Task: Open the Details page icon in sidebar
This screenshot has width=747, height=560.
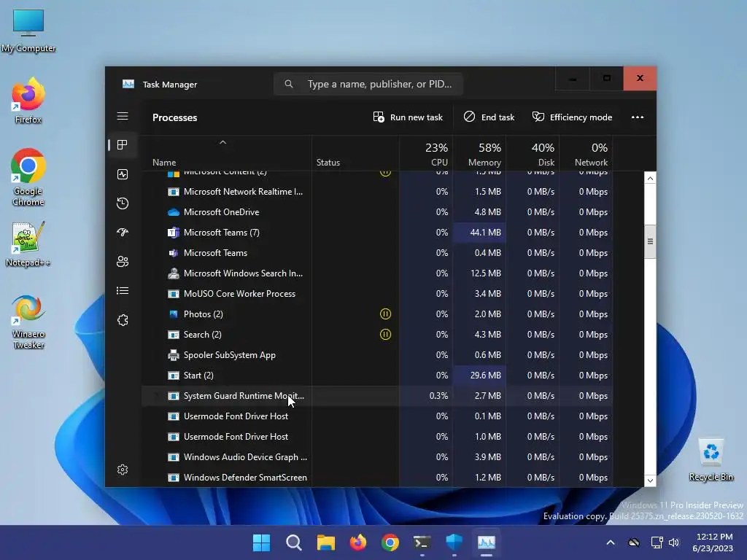Action: 123,290
